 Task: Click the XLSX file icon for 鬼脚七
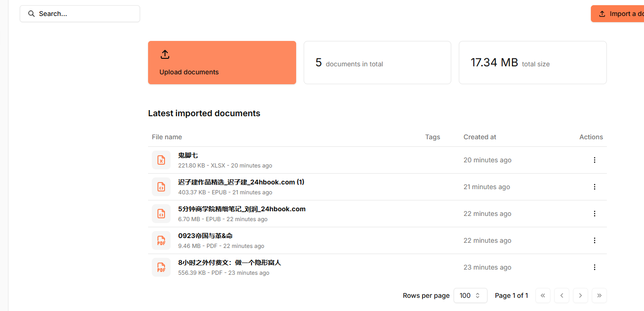tap(161, 160)
